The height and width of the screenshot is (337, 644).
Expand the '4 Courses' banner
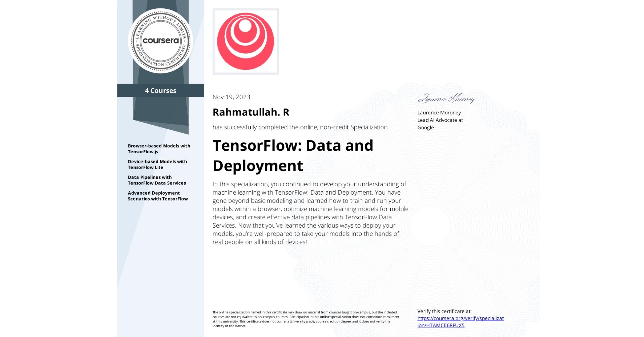tap(160, 90)
